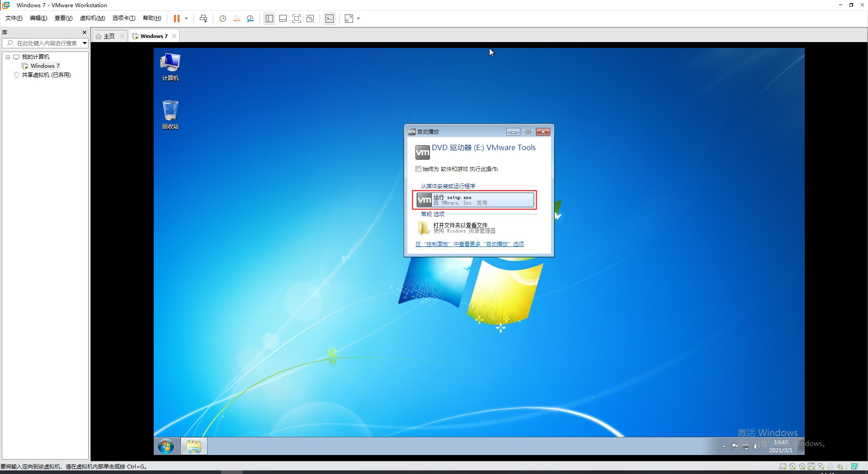Toggle the library sidebar view icon
The height and width of the screenshot is (474, 868).
tap(269, 19)
